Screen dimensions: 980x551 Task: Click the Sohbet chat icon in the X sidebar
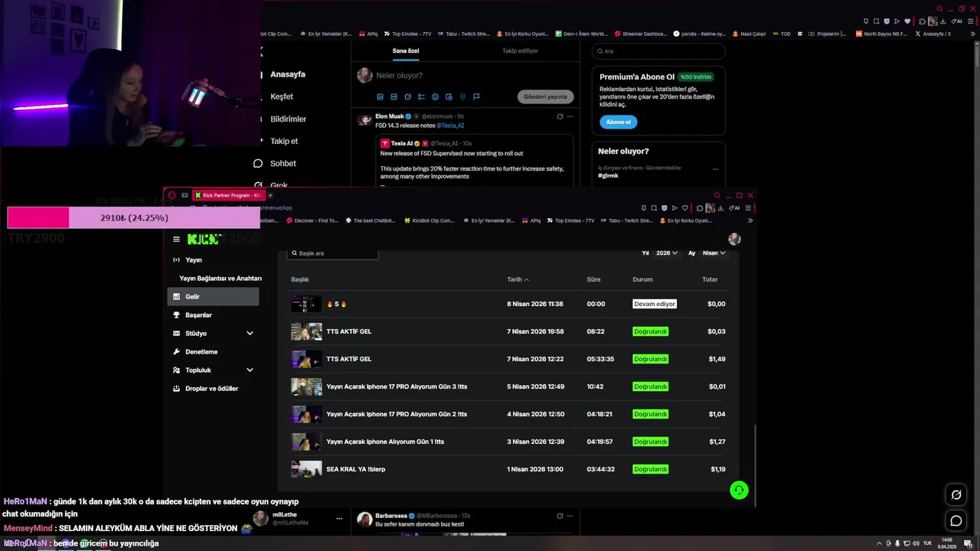258,164
